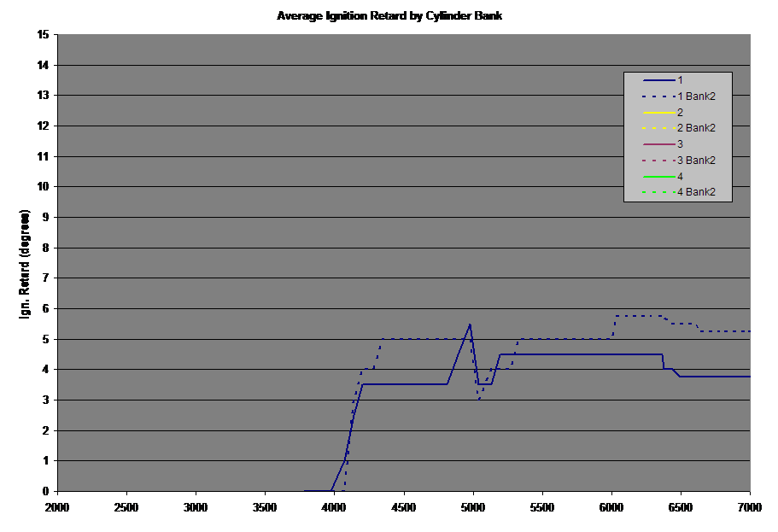The height and width of the screenshot is (532, 778).
Task: Click the 10 label on the vertical axis
Action: (x=42, y=187)
